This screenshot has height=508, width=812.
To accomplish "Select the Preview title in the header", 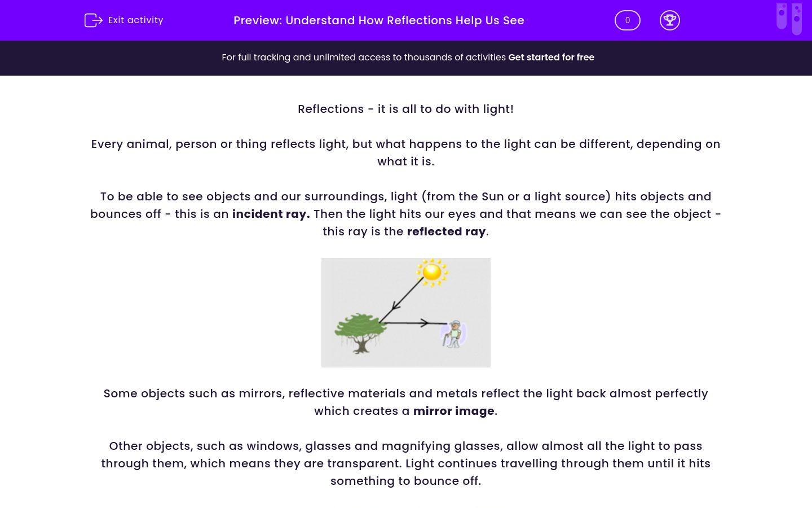I will click(379, 20).
